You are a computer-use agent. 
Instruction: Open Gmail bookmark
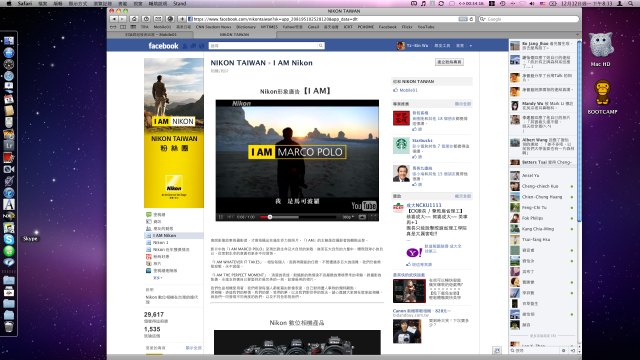tap(313, 27)
